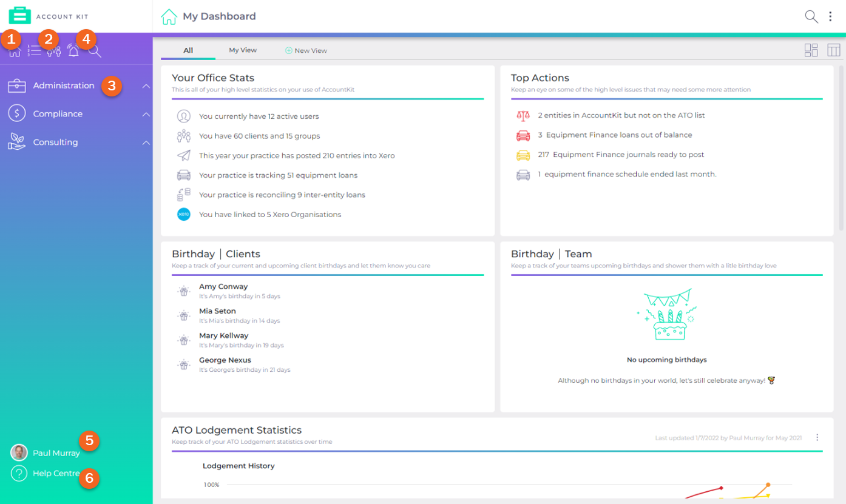This screenshot has width=846, height=504.
Task: Click the Consulting plant-hand icon
Action: tap(16, 142)
